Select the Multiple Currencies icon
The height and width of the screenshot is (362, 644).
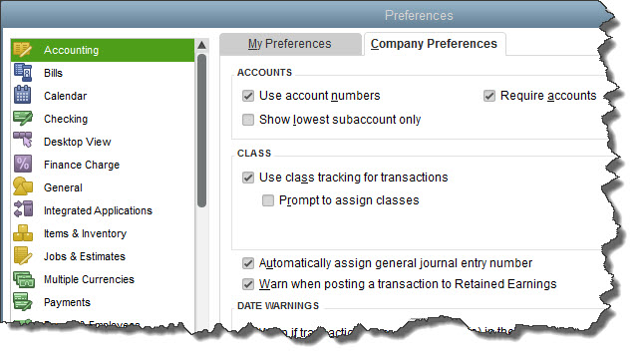coord(24,279)
